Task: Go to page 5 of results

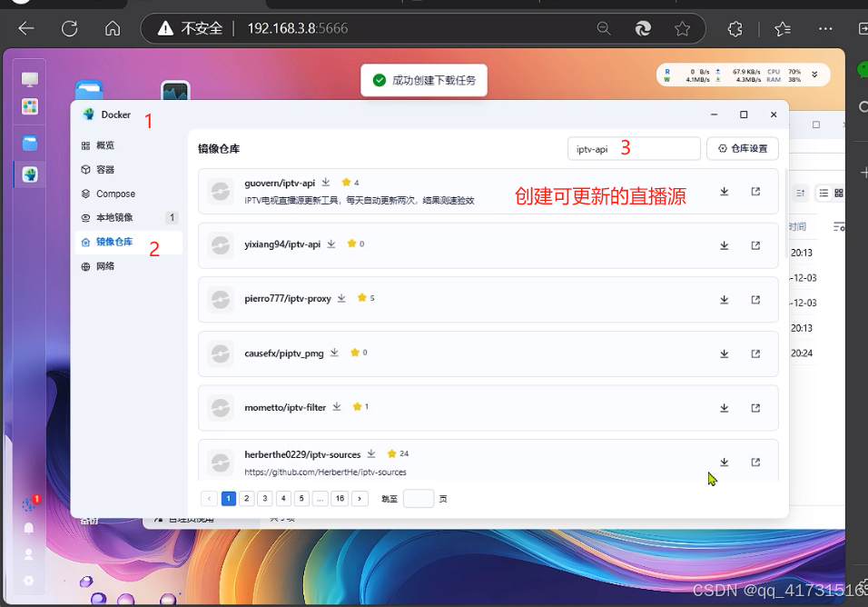Action: pos(301,499)
